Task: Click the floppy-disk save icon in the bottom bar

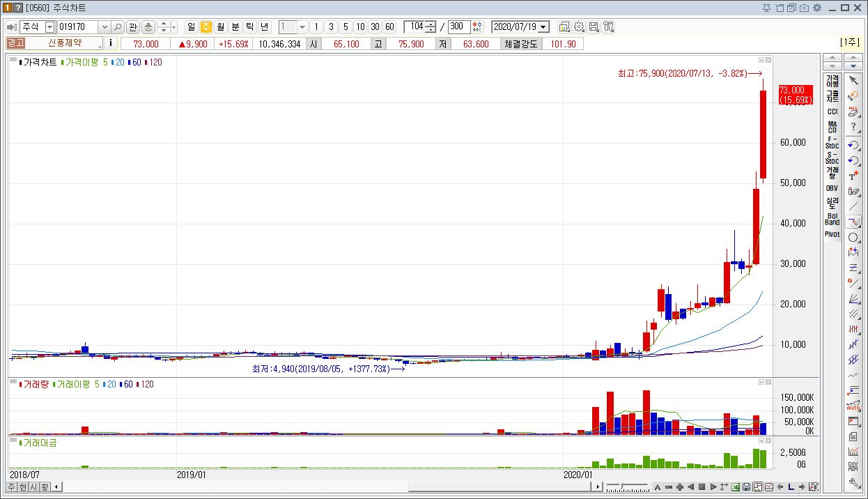Action: (x=746, y=486)
